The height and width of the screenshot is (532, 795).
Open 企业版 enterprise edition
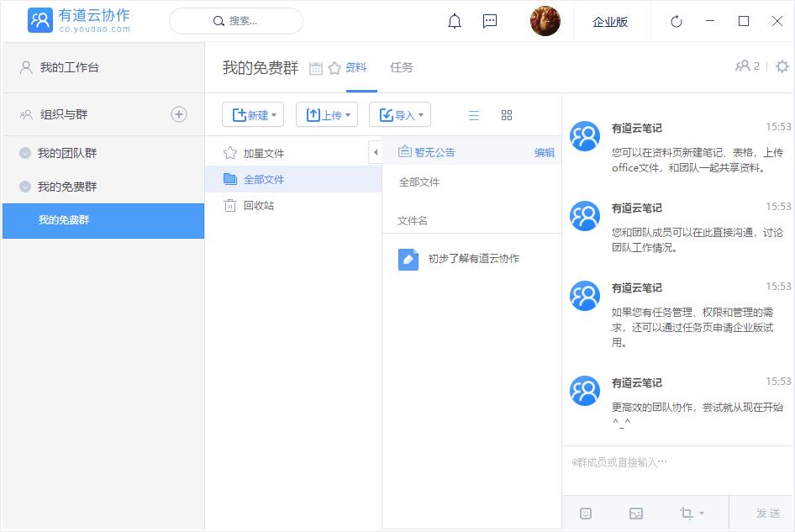(610, 22)
